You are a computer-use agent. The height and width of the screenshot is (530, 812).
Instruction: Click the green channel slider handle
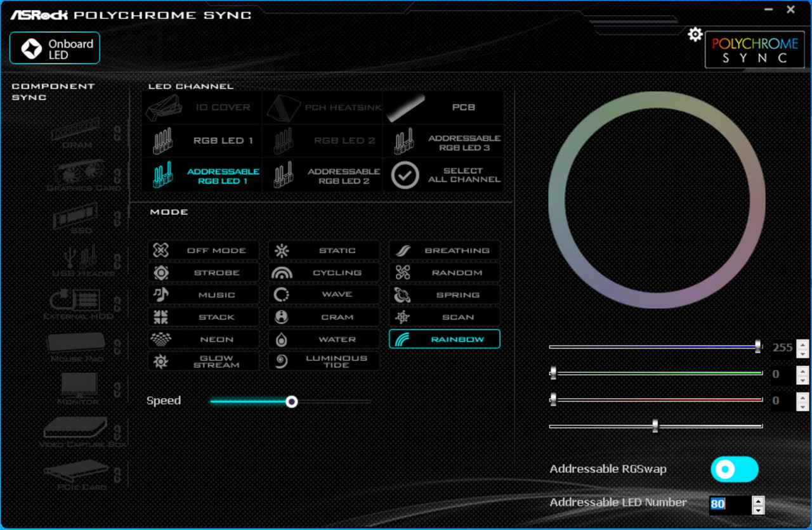pyautogui.click(x=553, y=373)
